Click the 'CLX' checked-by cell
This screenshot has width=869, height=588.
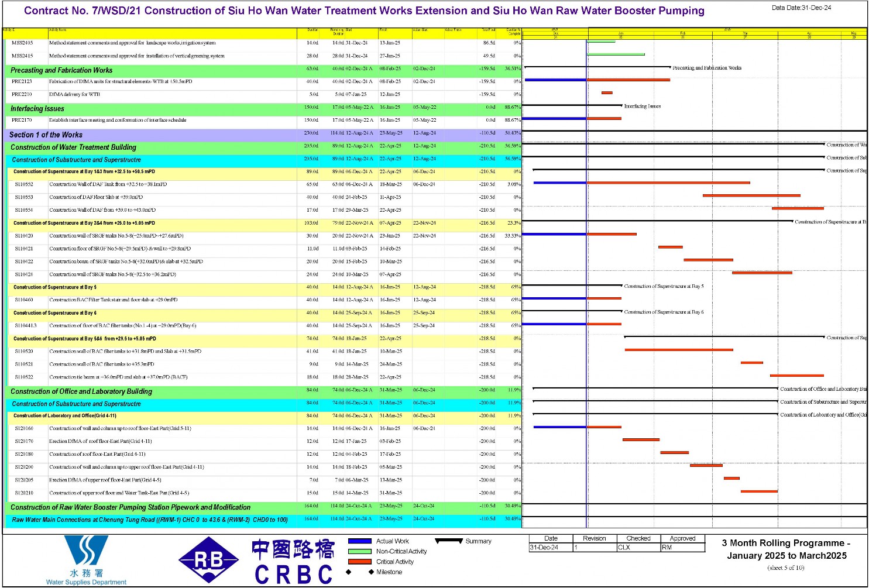click(638, 548)
